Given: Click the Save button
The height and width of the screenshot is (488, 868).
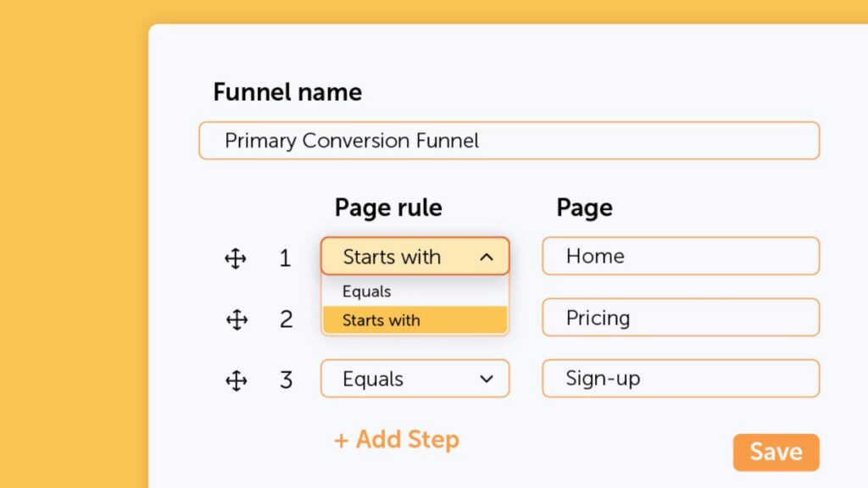Looking at the screenshot, I should 776,452.
